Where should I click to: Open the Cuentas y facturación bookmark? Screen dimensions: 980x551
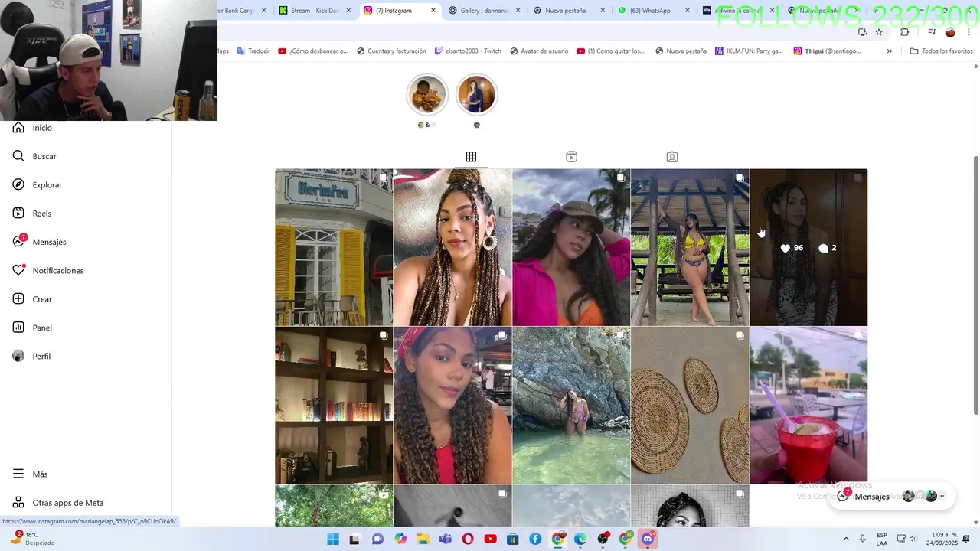pyautogui.click(x=390, y=51)
